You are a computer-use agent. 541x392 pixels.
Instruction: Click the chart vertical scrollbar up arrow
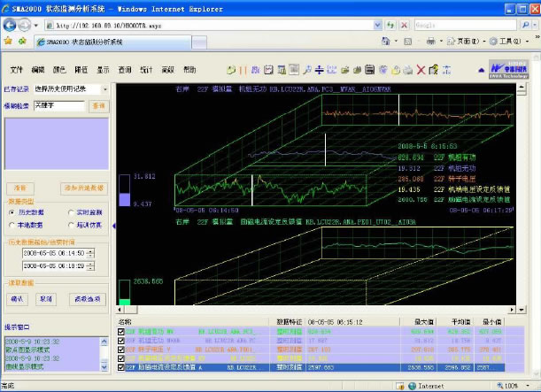click(521, 86)
